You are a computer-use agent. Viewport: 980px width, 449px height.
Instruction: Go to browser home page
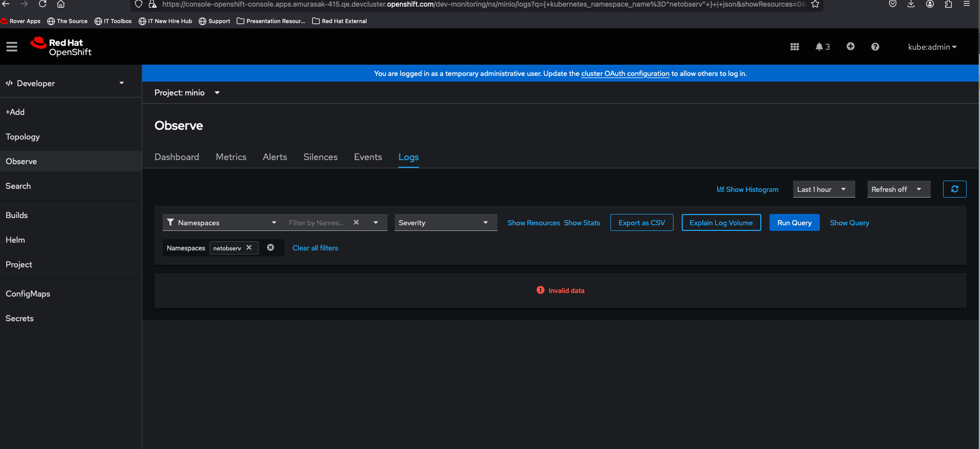point(61,4)
